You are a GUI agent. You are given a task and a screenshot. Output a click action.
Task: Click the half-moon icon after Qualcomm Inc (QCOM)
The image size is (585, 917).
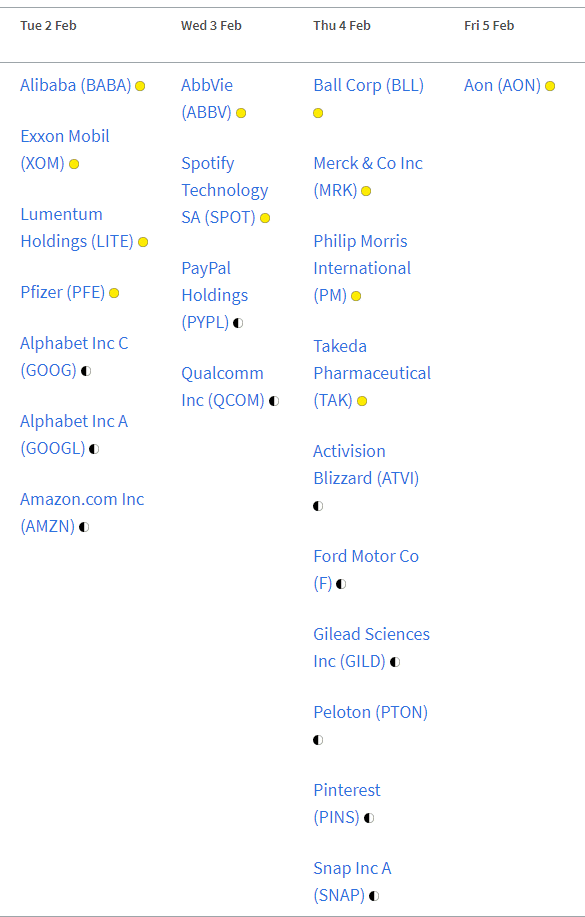(274, 401)
